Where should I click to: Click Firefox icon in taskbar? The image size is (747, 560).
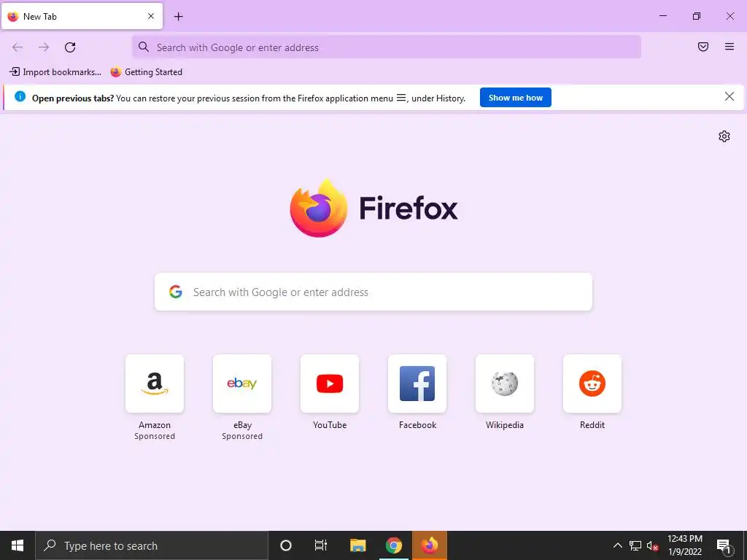429,545
